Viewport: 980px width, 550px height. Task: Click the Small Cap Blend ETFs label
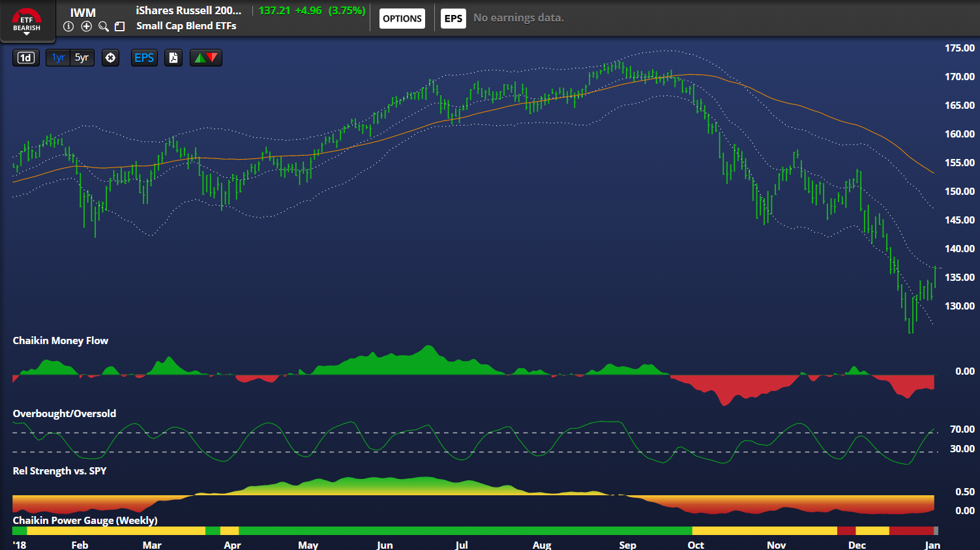point(186,26)
